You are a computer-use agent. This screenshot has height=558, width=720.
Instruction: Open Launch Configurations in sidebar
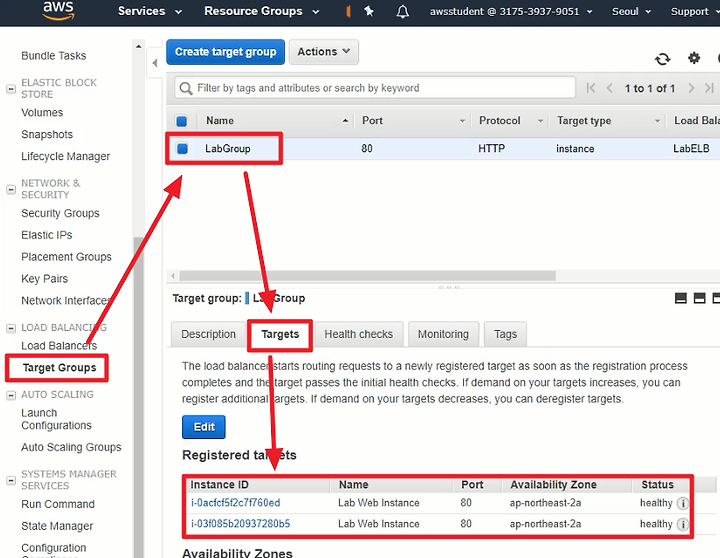point(56,419)
